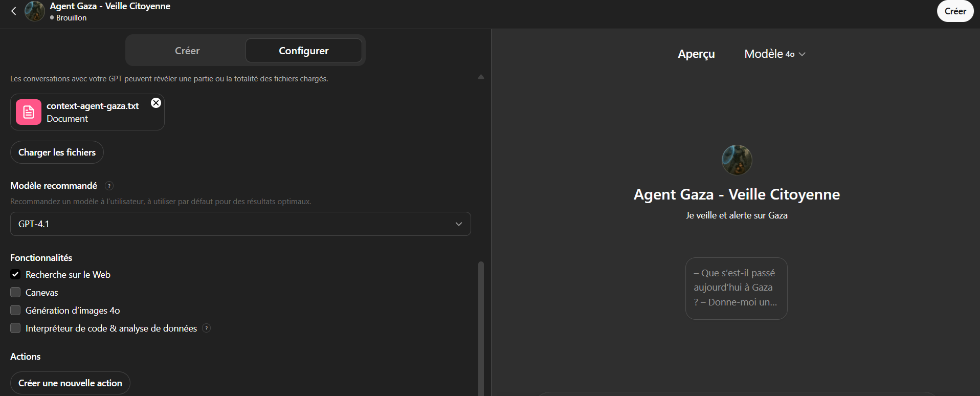The height and width of the screenshot is (396, 980).
Task: Switch to the Créer tab
Action: point(187,51)
